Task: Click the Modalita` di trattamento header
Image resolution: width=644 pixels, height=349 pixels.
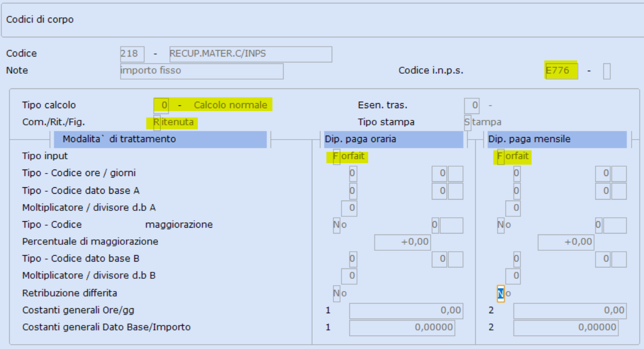Action: 160,139
